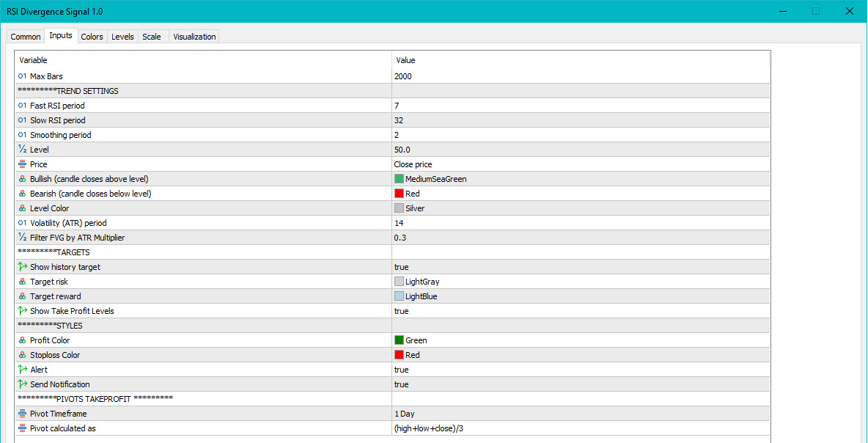Click the enum icon beside Price
Viewport: 868px width, 443px height.
point(22,164)
